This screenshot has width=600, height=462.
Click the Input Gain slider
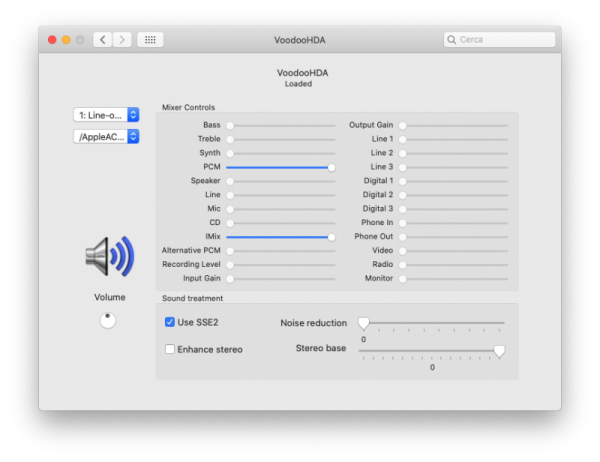coord(281,279)
